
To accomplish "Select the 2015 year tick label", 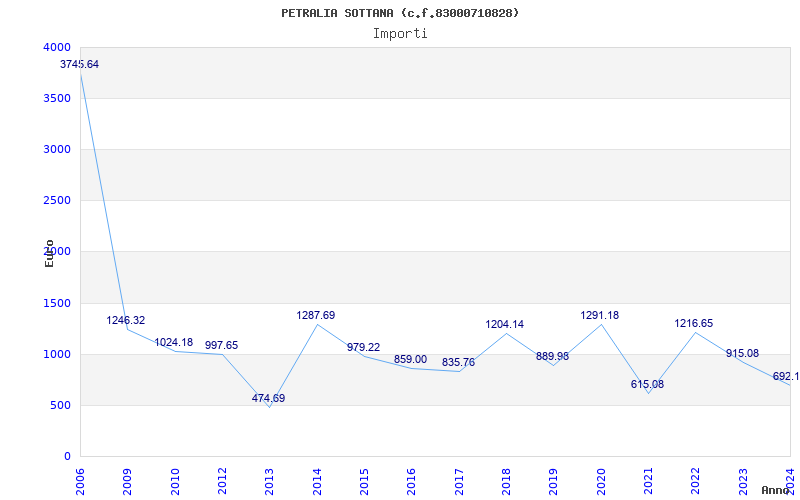I will tap(364, 482).
